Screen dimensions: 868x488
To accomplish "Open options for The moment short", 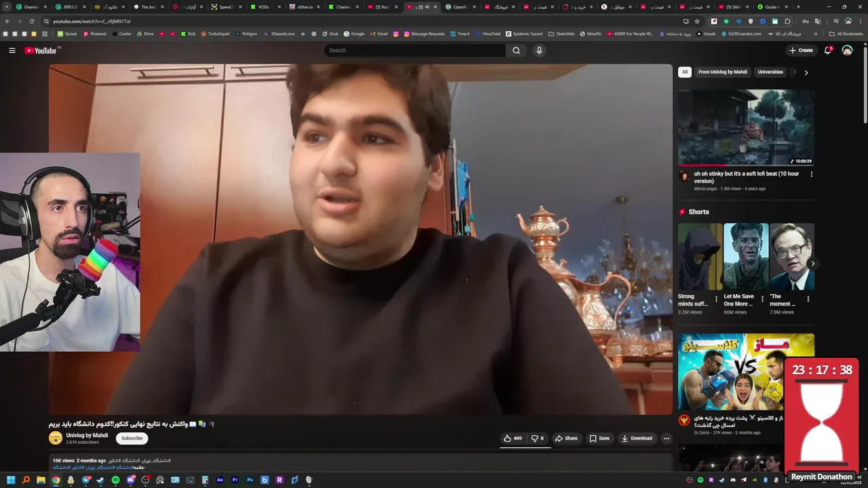I will click(x=808, y=299).
